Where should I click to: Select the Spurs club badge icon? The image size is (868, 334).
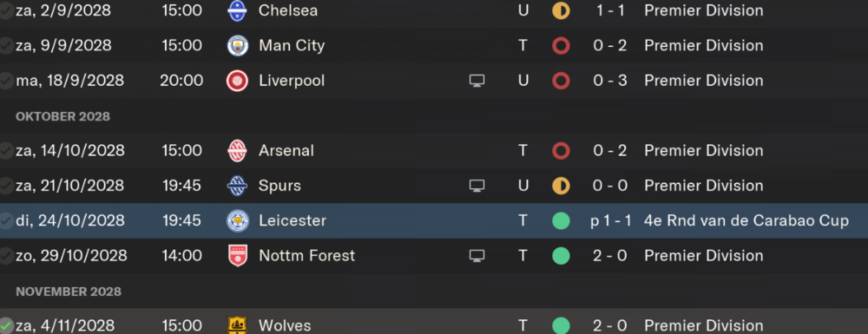(x=238, y=186)
